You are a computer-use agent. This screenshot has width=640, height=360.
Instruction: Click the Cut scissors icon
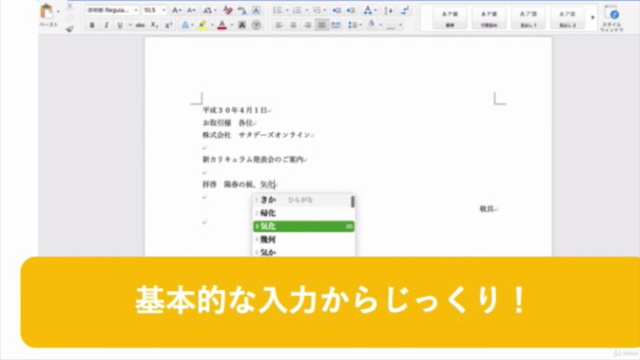69,6
